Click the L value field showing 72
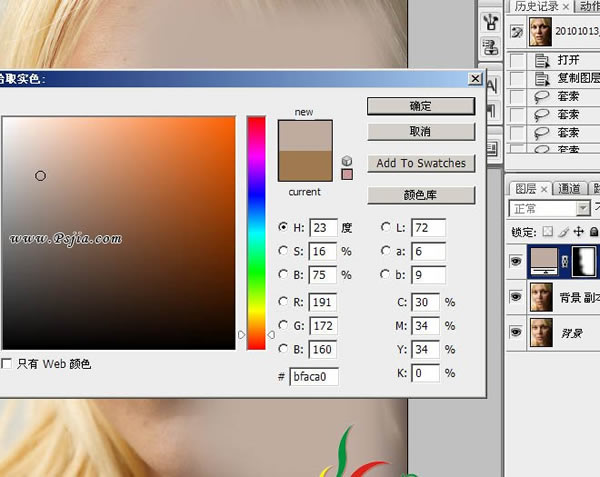Viewport: 600px width, 477px height. 428,228
